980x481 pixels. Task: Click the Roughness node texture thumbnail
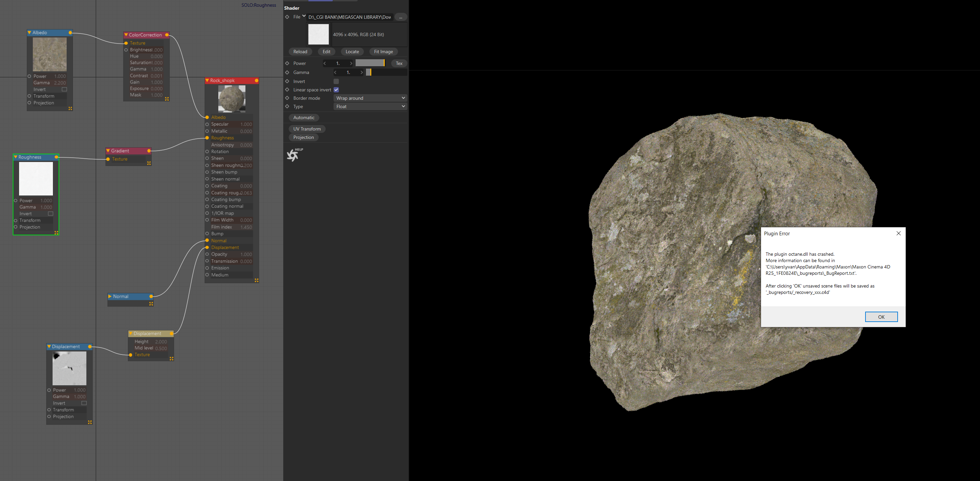pos(36,179)
